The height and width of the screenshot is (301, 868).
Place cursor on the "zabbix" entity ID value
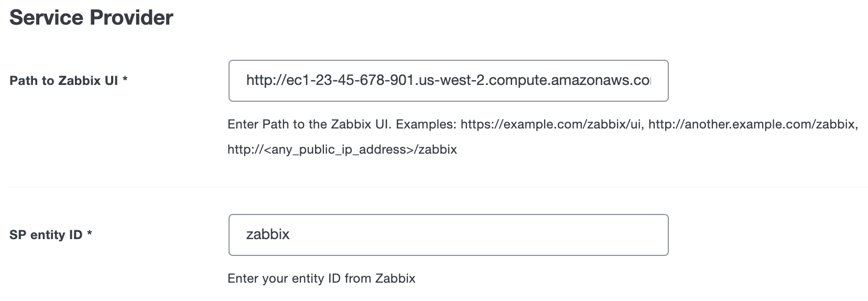point(268,234)
